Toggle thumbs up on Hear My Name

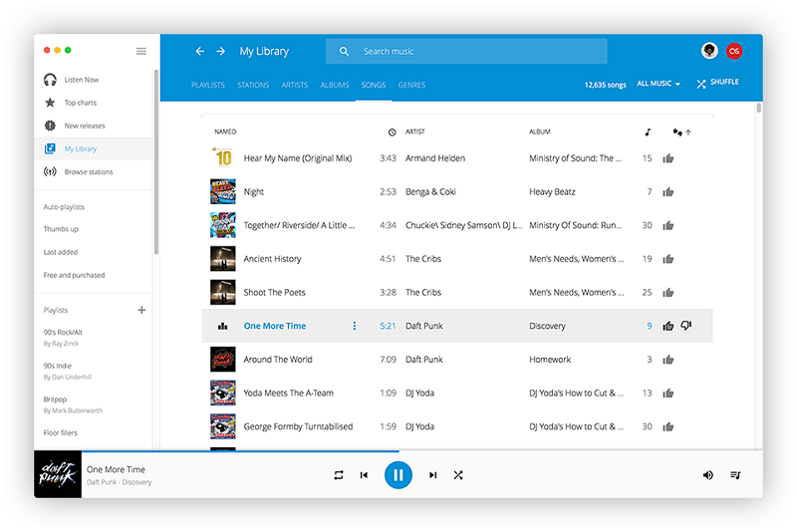(x=668, y=158)
